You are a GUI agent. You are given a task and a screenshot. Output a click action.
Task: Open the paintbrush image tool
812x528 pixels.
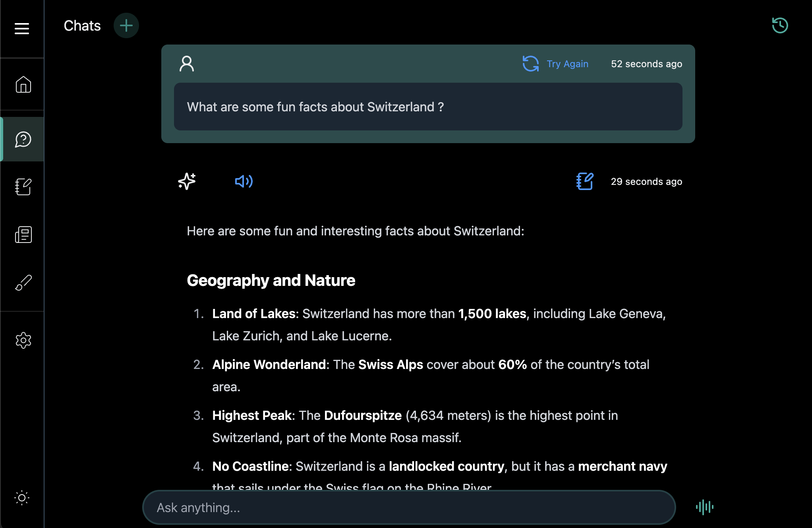point(23,283)
